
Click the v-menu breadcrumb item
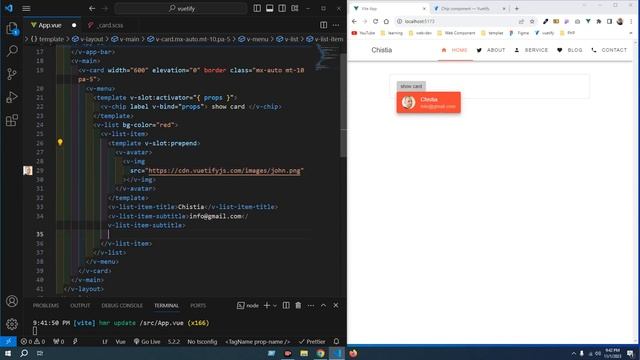[254, 39]
